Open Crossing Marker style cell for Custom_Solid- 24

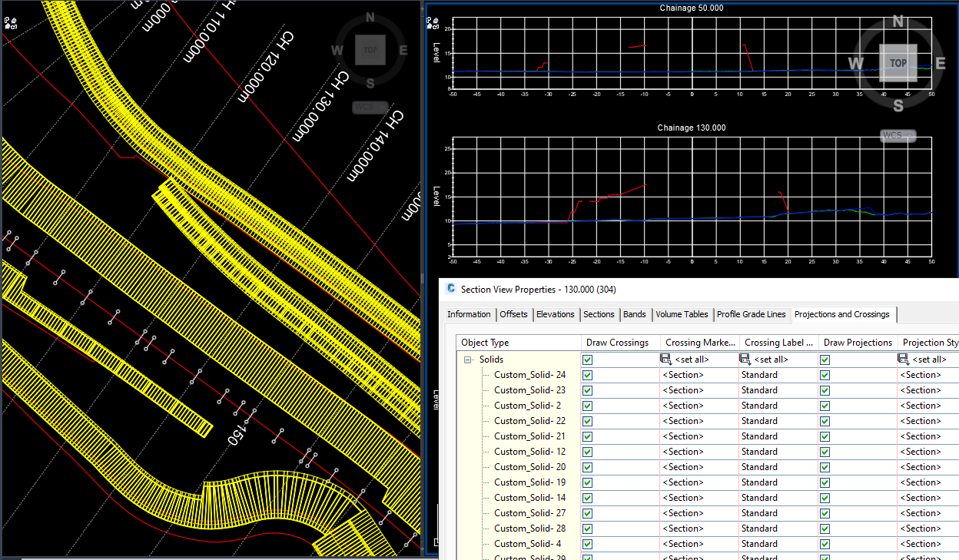[698, 375]
